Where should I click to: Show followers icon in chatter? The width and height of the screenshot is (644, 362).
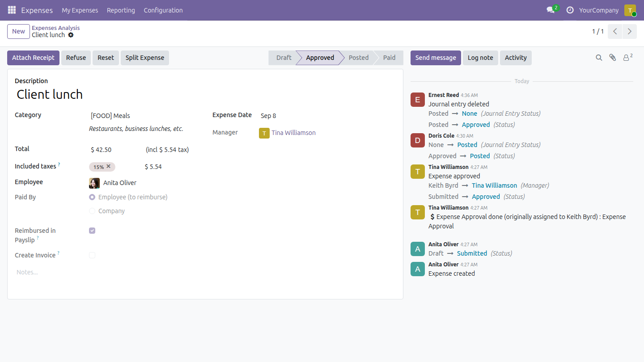point(628,57)
